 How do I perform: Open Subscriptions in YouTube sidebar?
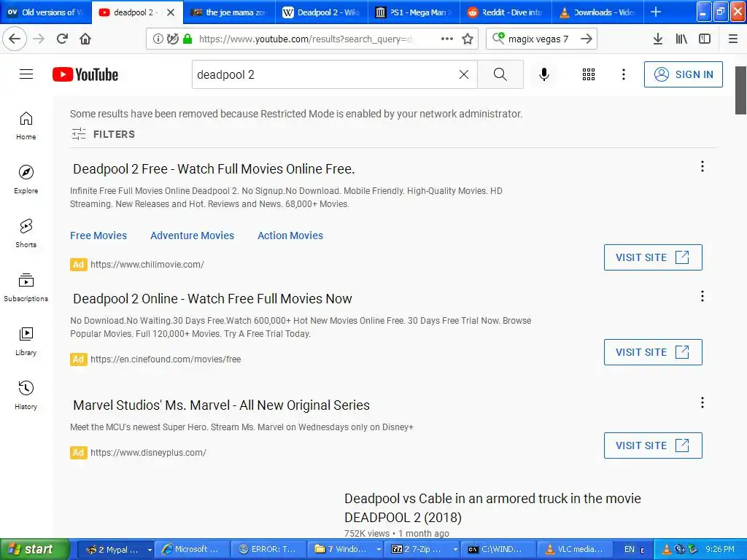tap(26, 287)
